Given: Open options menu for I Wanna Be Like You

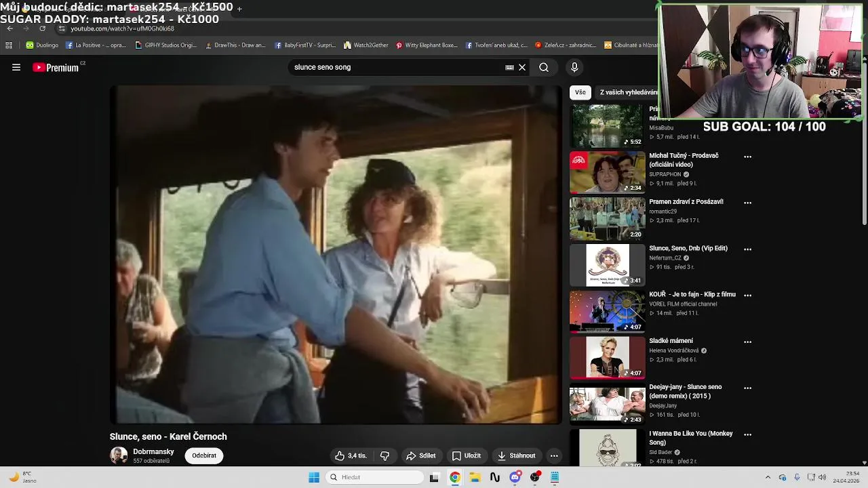Looking at the screenshot, I should coord(747,434).
